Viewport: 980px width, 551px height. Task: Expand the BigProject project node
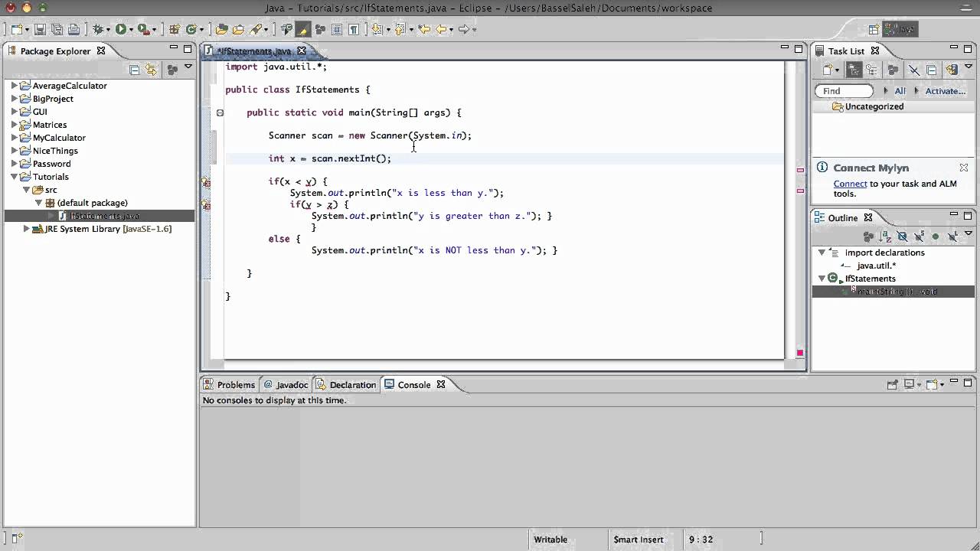tap(14, 99)
